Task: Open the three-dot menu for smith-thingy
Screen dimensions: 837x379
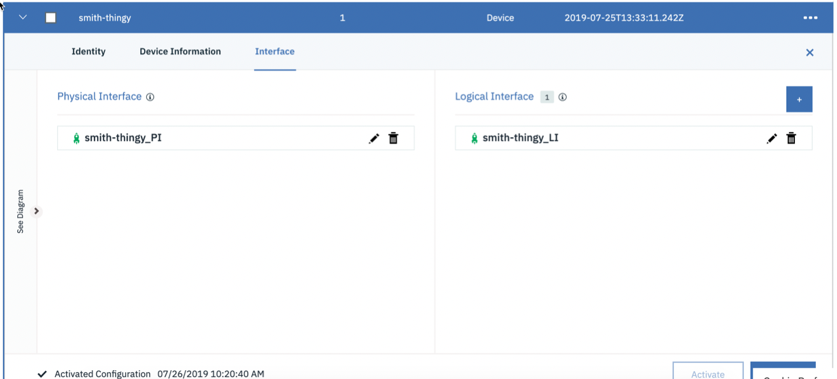Action: point(810,18)
